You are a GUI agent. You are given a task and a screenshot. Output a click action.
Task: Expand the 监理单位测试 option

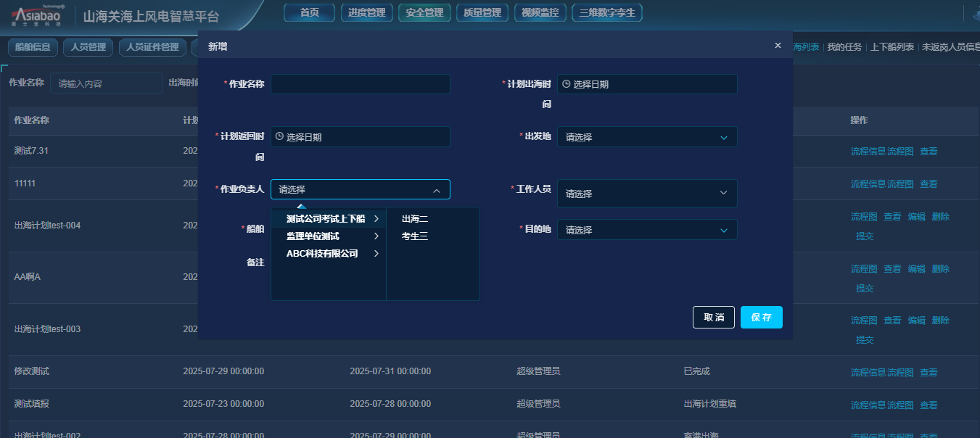click(x=329, y=236)
